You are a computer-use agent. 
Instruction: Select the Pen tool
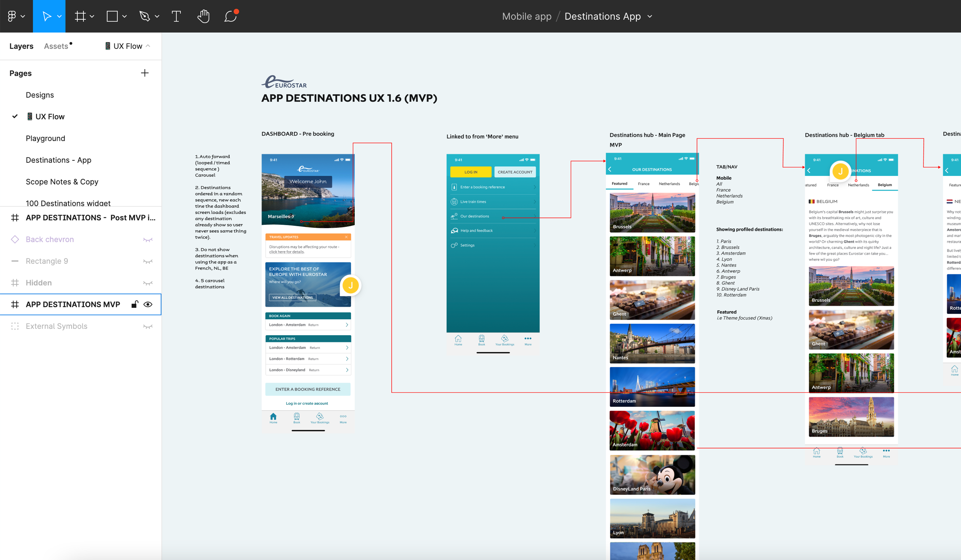point(145,16)
